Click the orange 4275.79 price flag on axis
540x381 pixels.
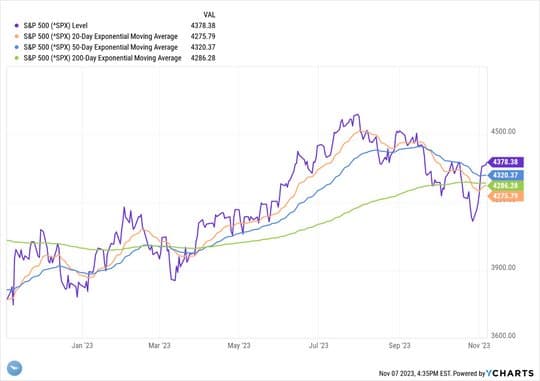click(506, 196)
